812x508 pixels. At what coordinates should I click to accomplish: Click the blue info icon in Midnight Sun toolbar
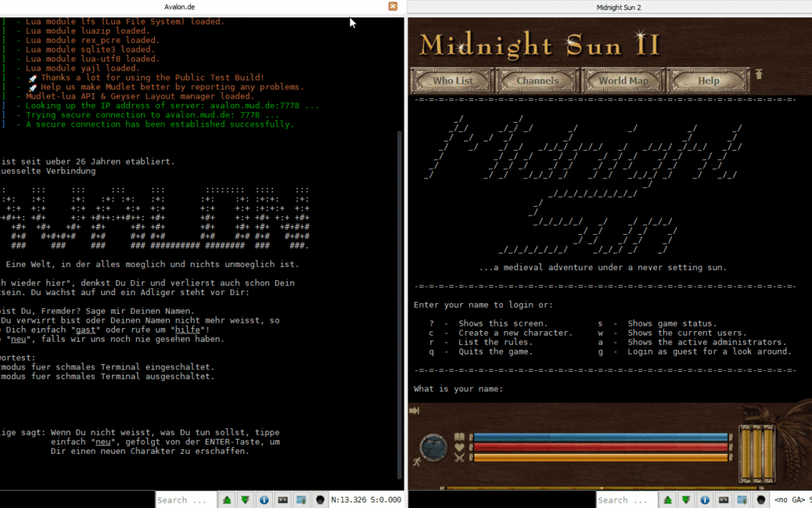pos(704,500)
